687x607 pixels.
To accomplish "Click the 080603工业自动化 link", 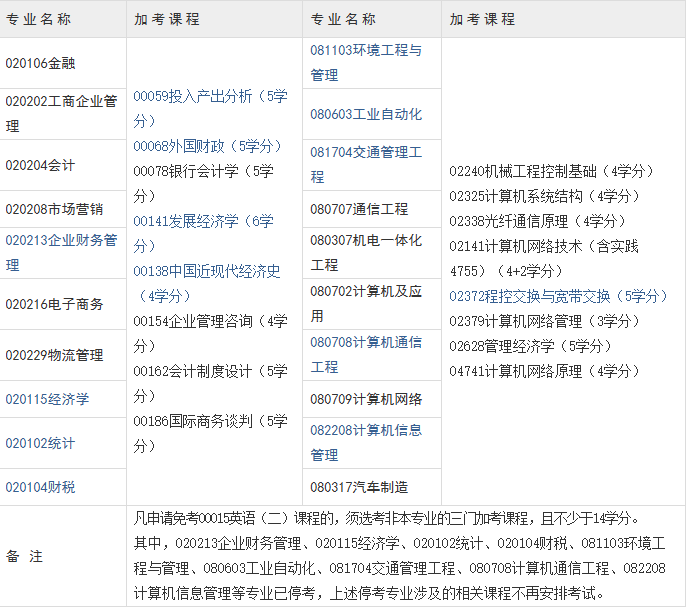I will (366, 114).
